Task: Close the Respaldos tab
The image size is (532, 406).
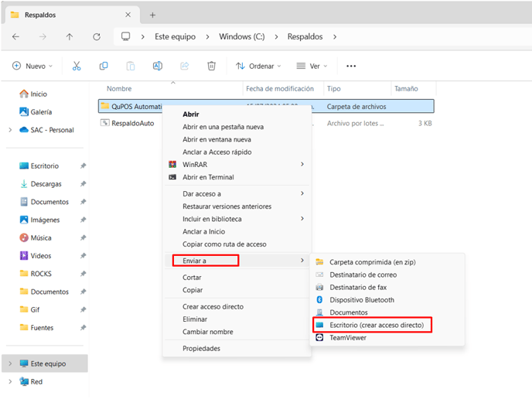Action: coord(128,15)
